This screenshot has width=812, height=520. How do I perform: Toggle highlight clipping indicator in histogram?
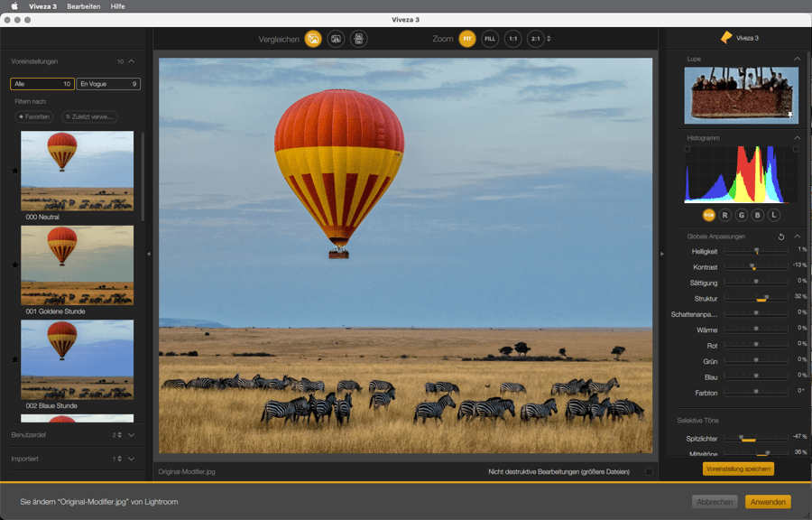coord(796,149)
